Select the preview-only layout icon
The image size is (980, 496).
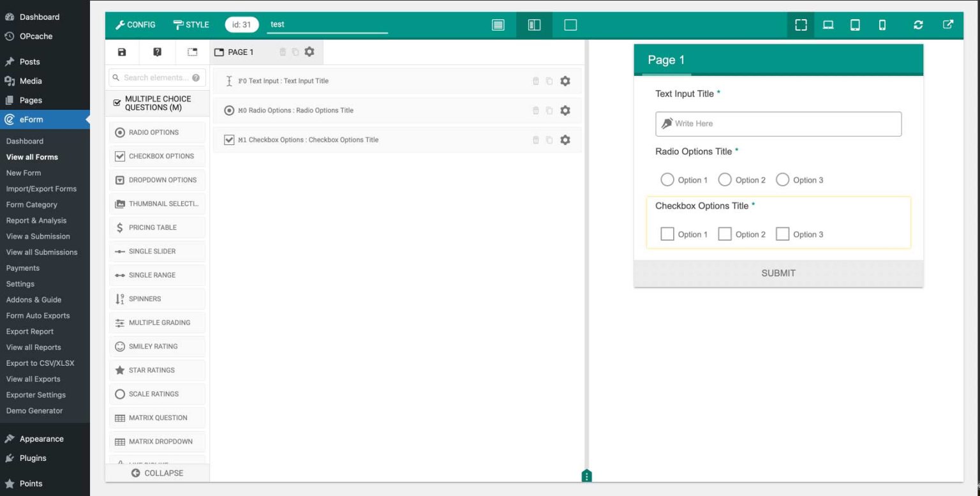[570, 25]
